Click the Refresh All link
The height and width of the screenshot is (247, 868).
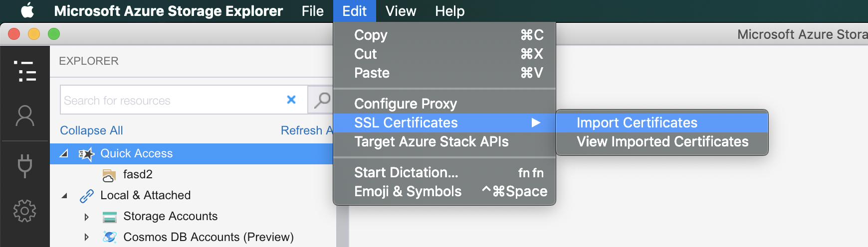(x=306, y=130)
